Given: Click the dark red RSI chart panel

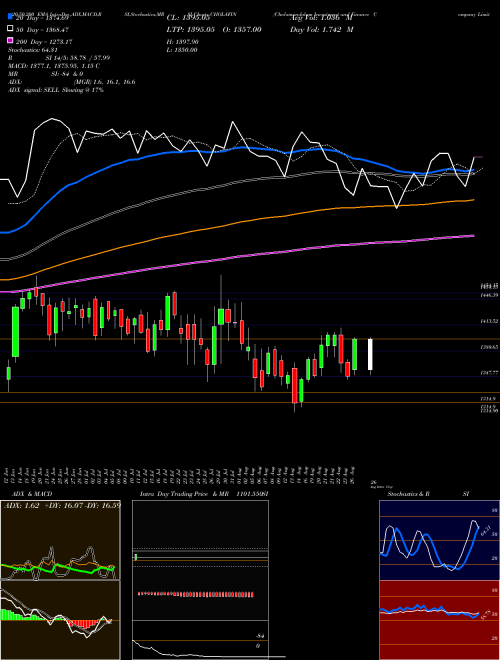Looking at the screenshot, I should tap(439, 620).
